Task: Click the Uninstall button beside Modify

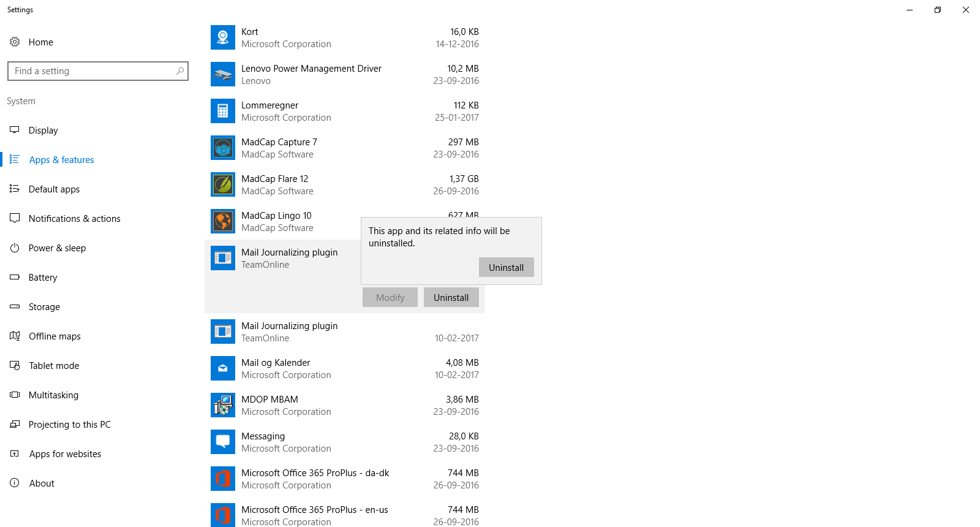Action: 451,297
